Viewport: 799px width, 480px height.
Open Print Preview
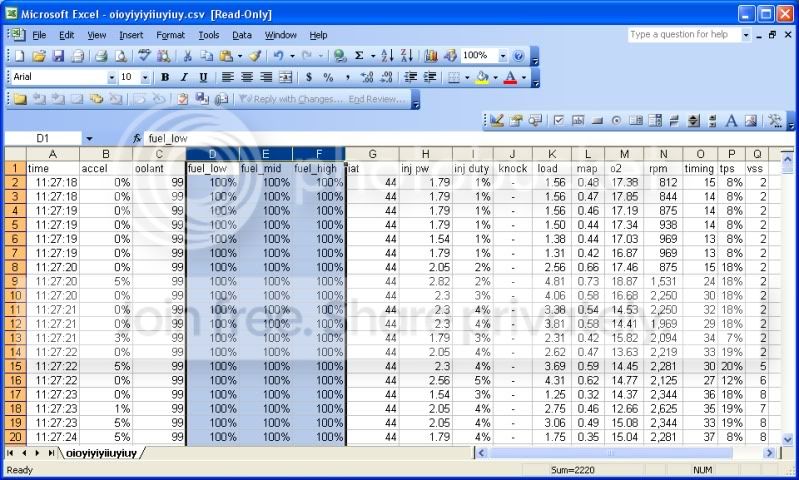pyautogui.click(x=120, y=56)
